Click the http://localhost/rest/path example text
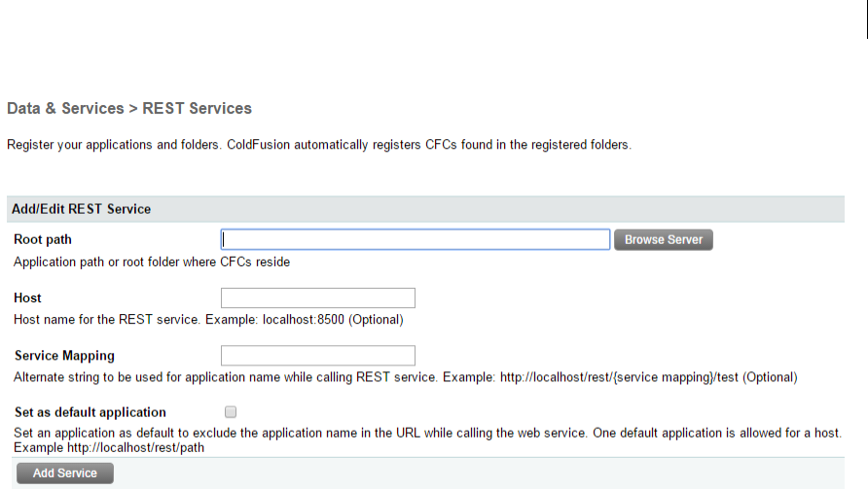The width and height of the screenshot is (868, 489). coord(140,447)
